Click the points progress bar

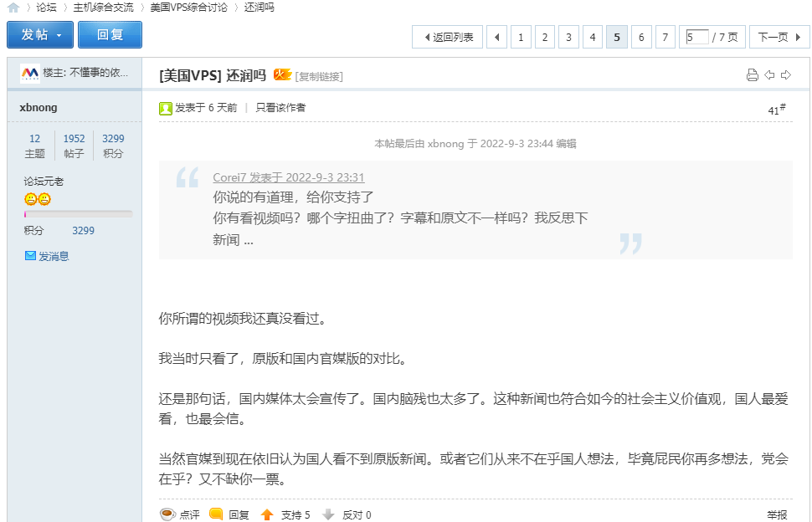(x=78, y=213)
